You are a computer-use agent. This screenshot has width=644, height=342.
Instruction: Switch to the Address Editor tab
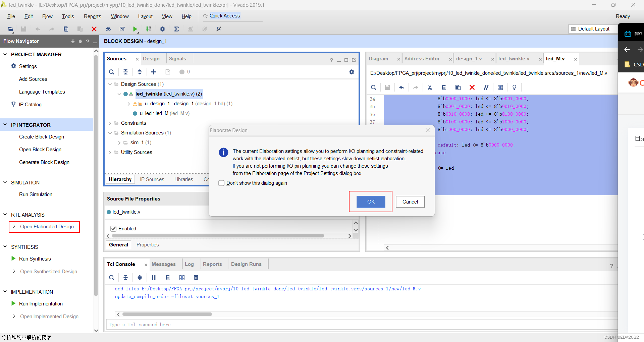(x=422, y=59)
